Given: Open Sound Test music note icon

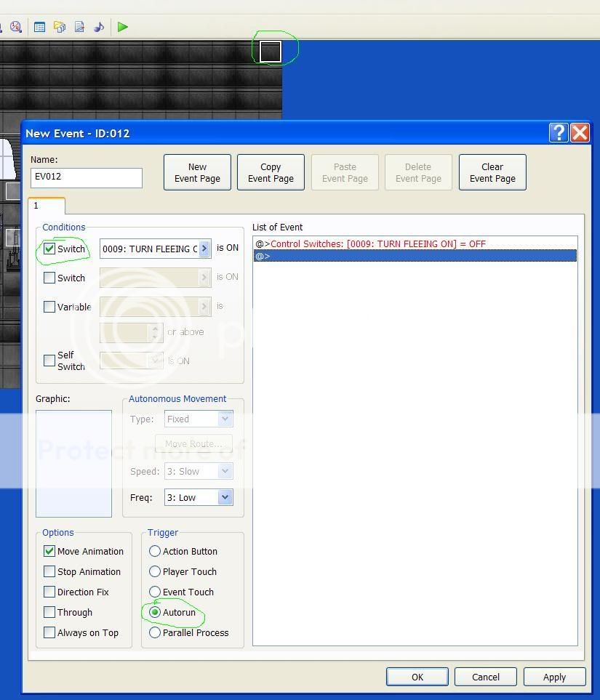Looking at the screenshot, I should pos(99,27).
